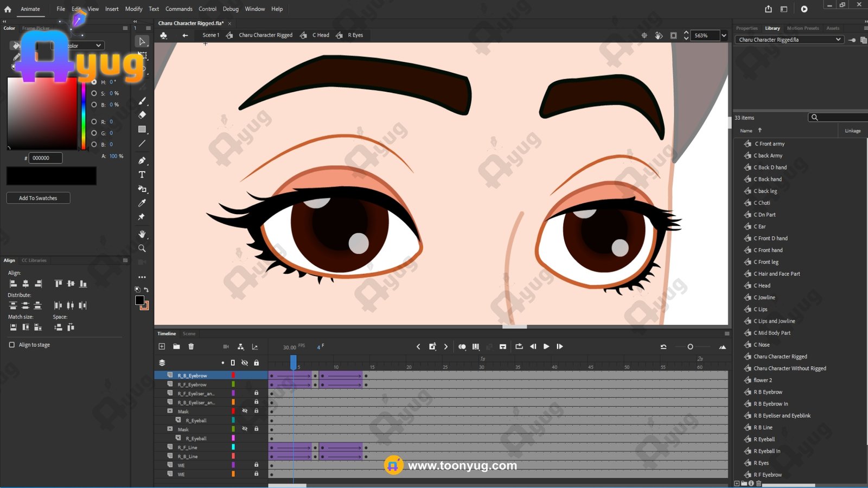
Task: Choose the Eraser tool
Action: (x=142, y=115)
